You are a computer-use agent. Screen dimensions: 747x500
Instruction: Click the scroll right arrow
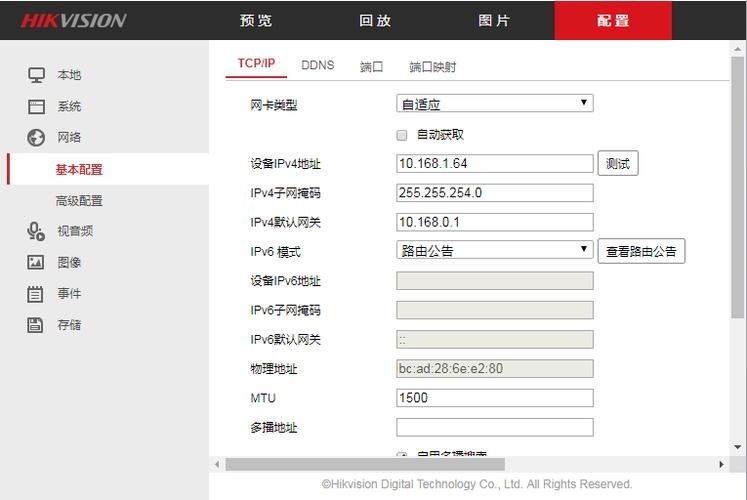721,464
